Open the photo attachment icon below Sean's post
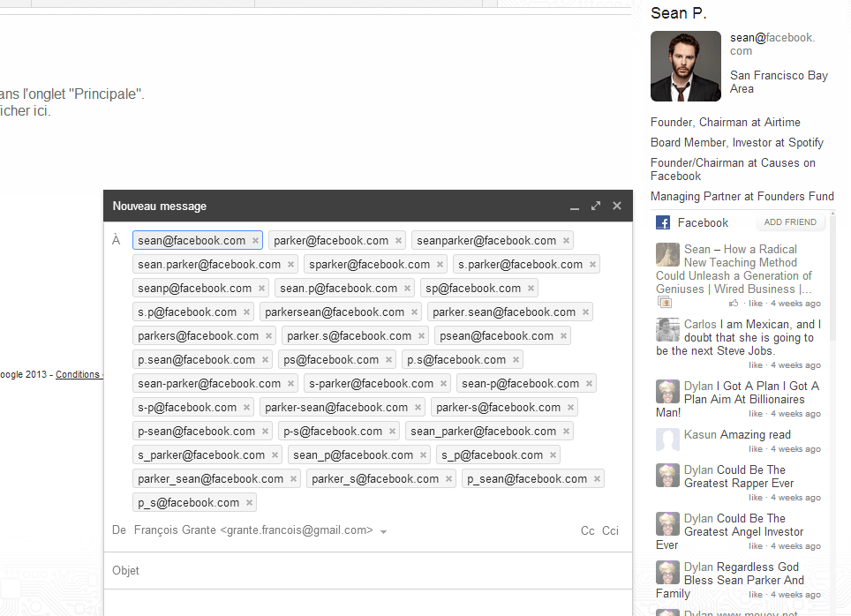The image size is (851, 616). 664,302
